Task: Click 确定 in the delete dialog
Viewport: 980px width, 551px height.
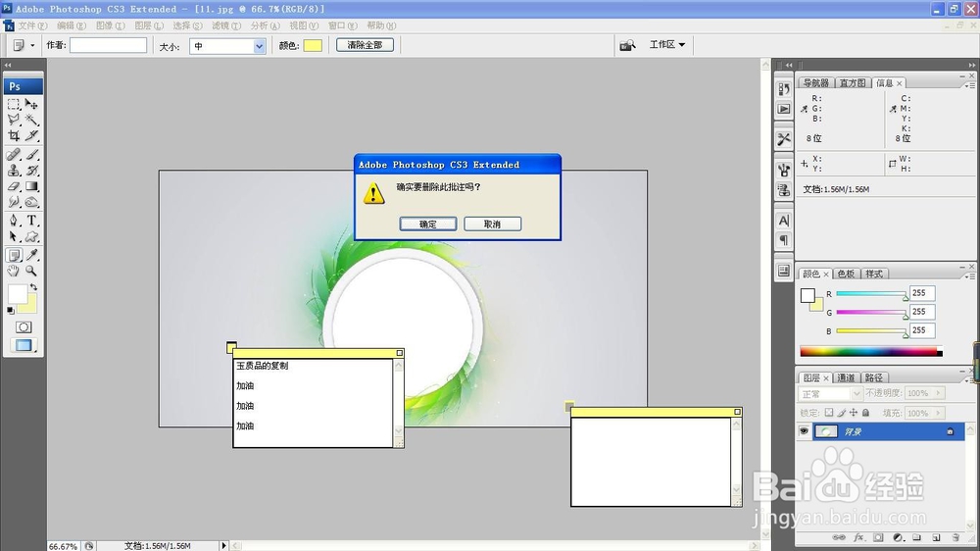Action: click(428, 224)
